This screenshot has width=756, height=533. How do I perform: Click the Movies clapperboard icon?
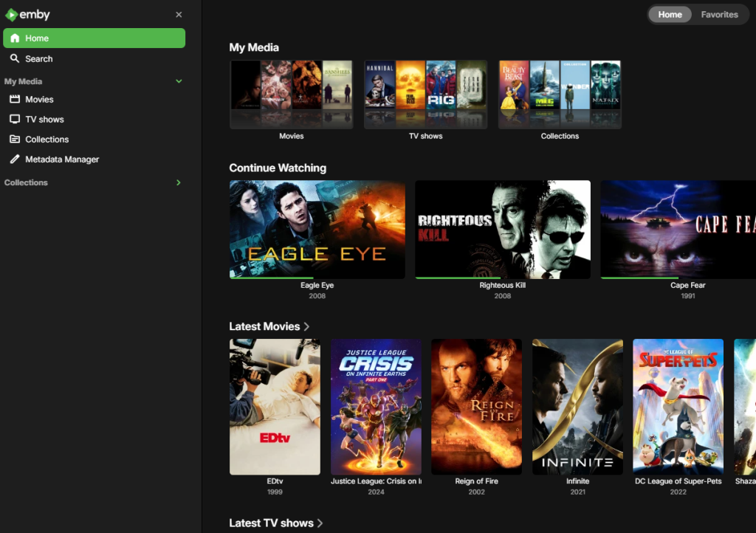pos(15,99)
